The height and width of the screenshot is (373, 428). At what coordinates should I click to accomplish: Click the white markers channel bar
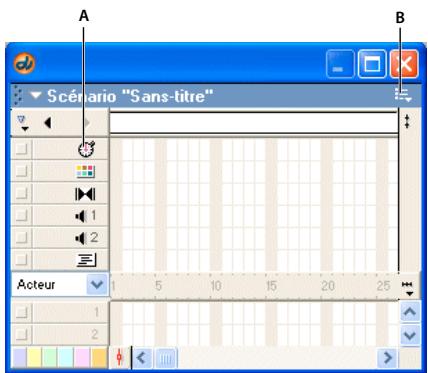254,123
